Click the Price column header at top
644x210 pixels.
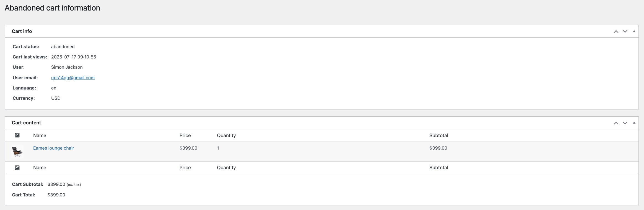click(x=185, y=135)
